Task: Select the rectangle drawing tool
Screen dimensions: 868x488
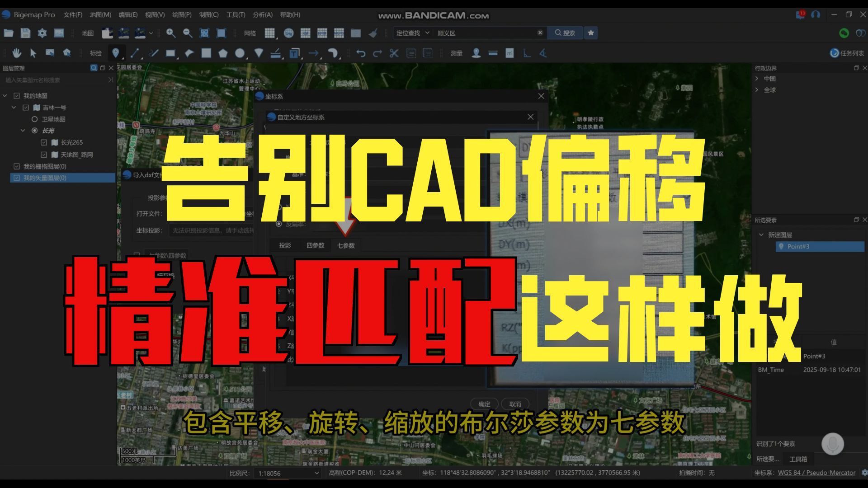Action: pos(171,53)
